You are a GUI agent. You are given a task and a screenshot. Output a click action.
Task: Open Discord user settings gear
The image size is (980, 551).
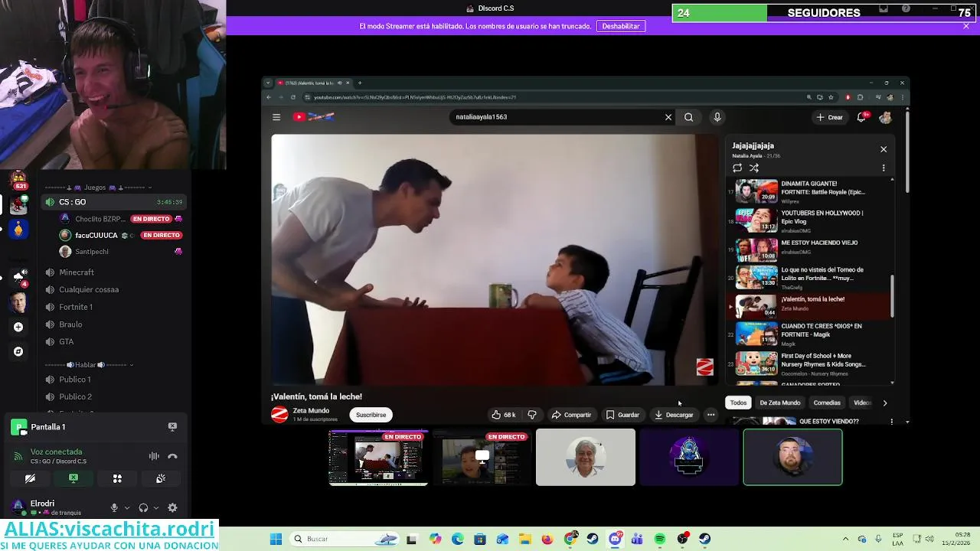172,507
